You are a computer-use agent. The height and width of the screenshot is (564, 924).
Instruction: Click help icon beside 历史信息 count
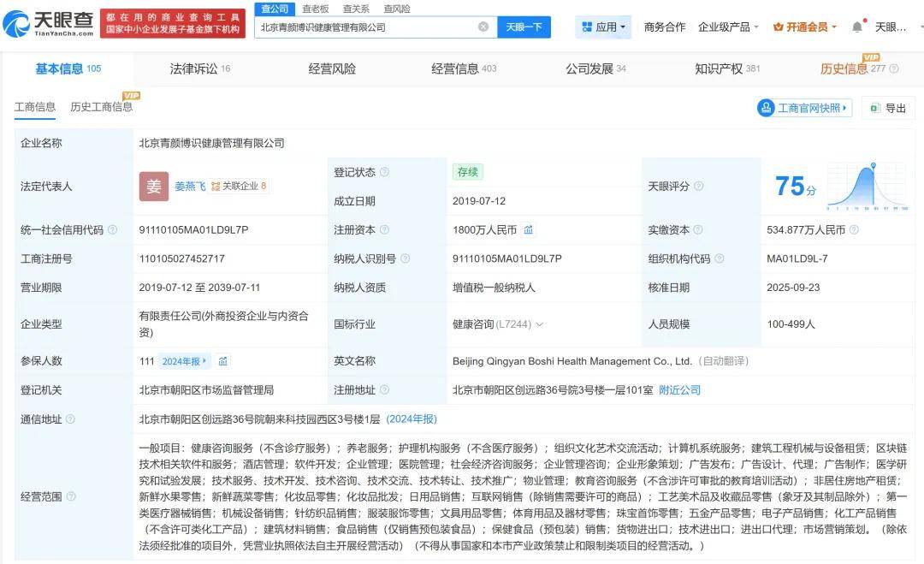coord(894,69)
